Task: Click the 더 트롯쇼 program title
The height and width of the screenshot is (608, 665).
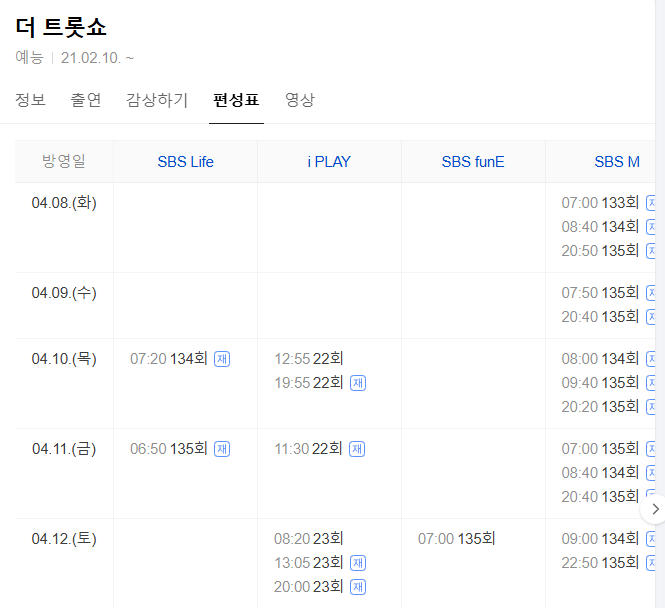Action: click(61, 28)
